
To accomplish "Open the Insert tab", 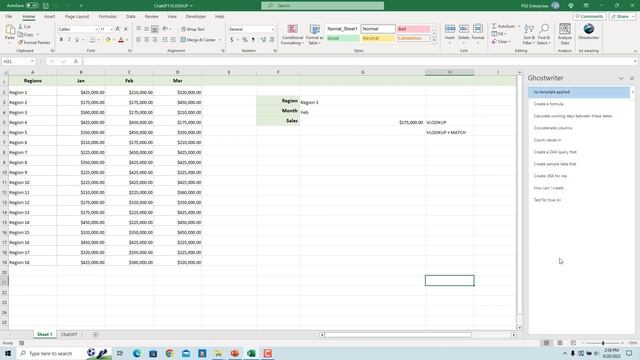I will tap(49, 17).
